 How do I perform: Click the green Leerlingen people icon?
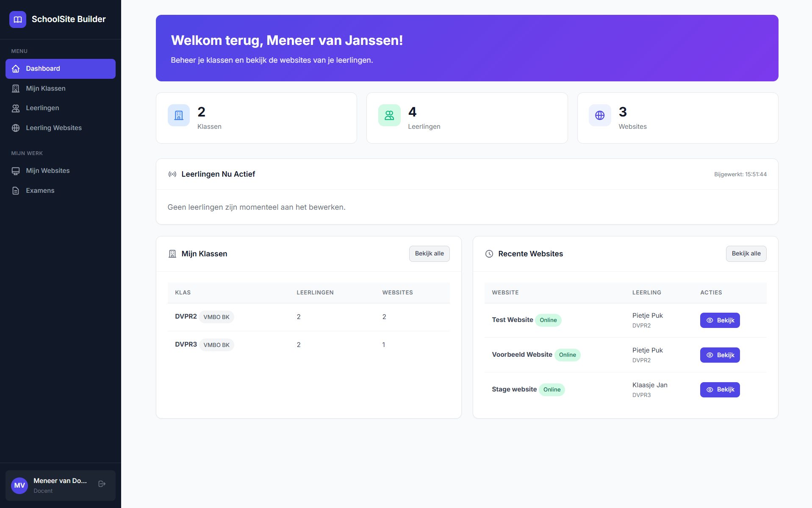tap(389, 115)
